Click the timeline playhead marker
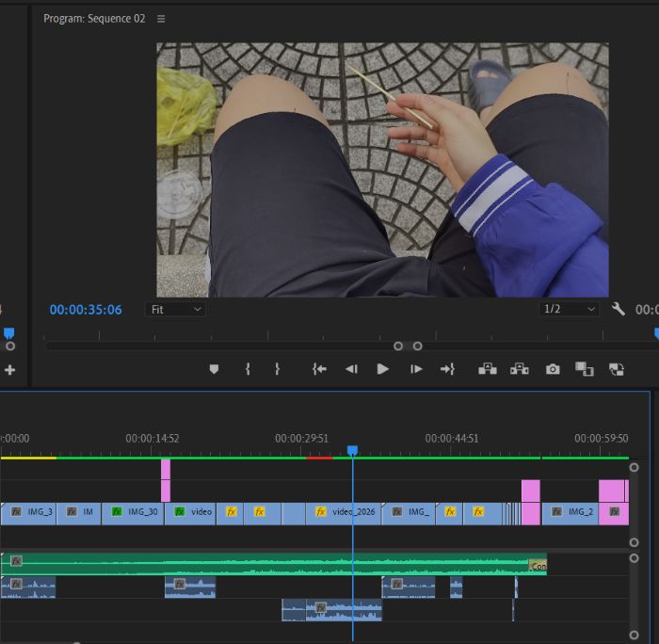 pos(353,451)
